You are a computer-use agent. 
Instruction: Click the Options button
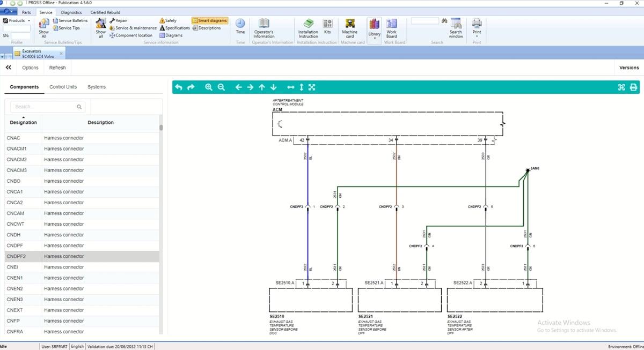(x=30, y=68)
